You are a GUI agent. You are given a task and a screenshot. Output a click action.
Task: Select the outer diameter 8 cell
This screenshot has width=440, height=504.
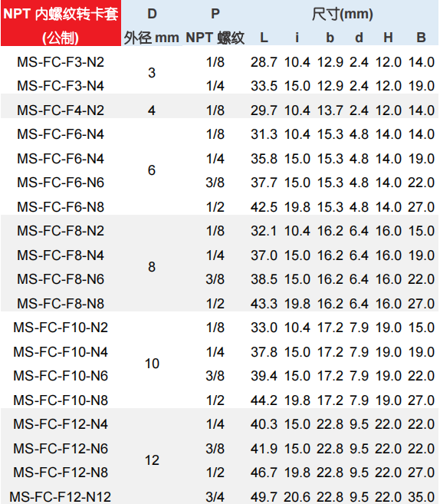click(152, 267)
